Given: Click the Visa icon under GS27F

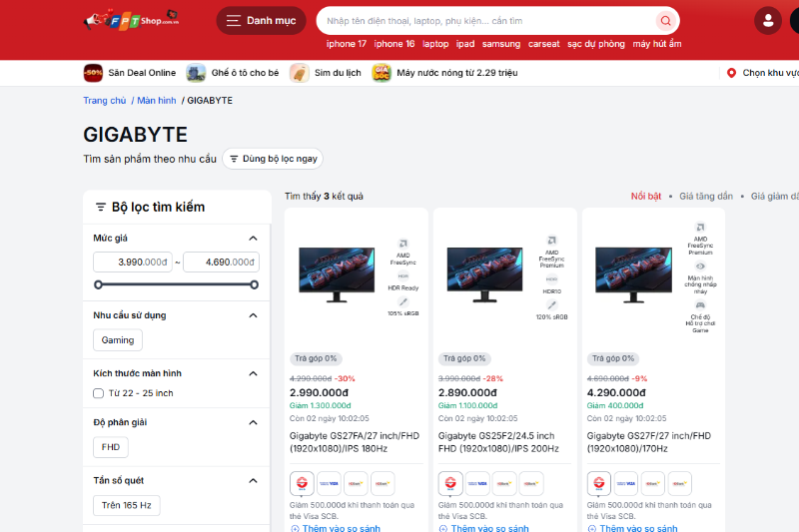Looking at the screenshot, I should 626,483.
